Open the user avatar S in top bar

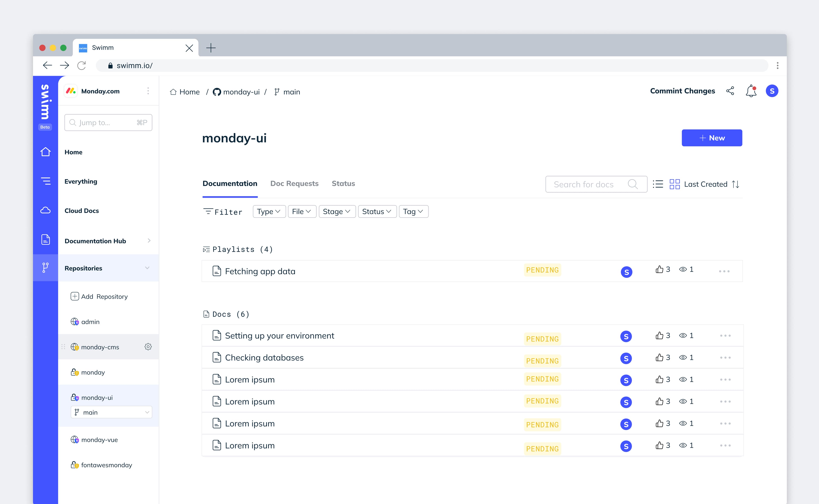click(772, 91)
